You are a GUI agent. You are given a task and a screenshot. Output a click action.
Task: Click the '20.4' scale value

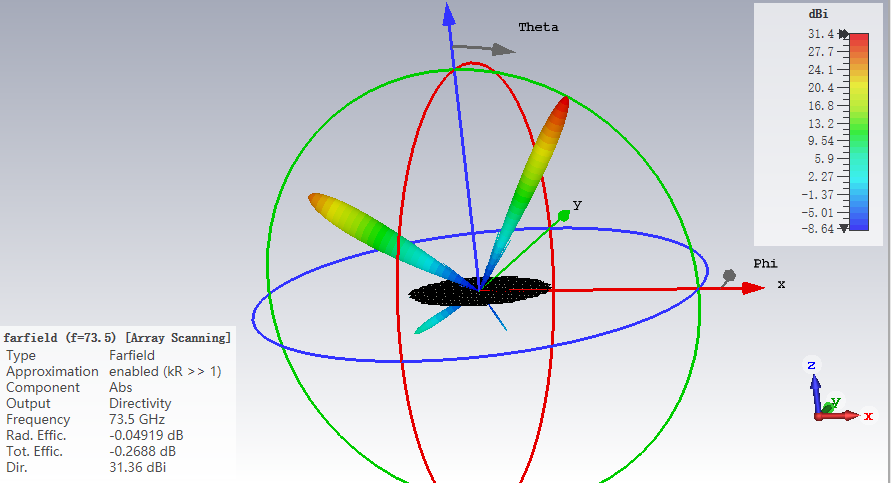pos(821,88)
